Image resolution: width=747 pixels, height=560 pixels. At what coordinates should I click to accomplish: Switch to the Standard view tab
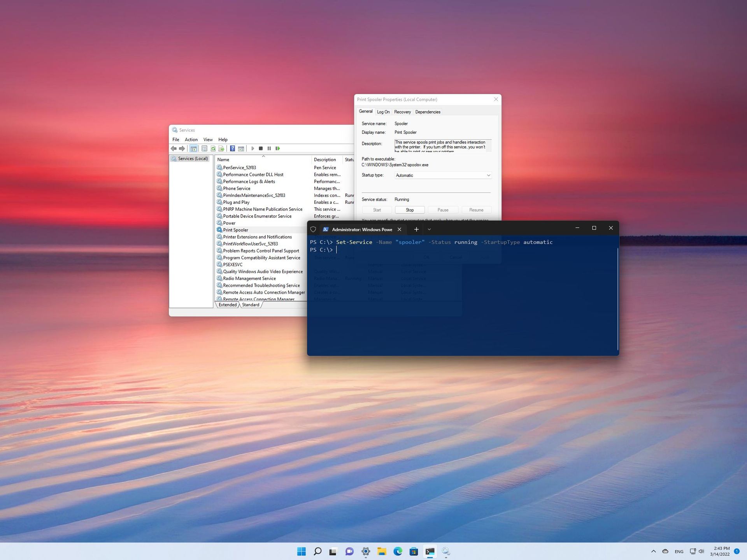[x=250, y=304]
